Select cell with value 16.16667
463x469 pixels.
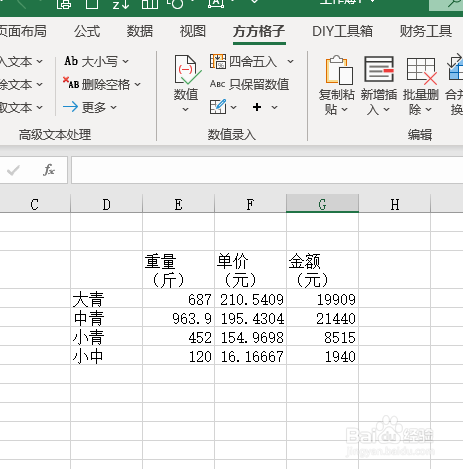[250, 355]
